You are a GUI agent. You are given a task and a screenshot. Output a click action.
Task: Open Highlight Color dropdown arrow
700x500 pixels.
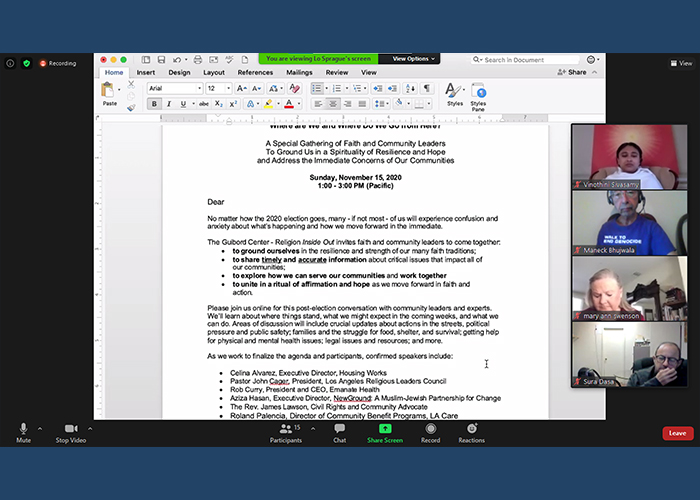278,104
